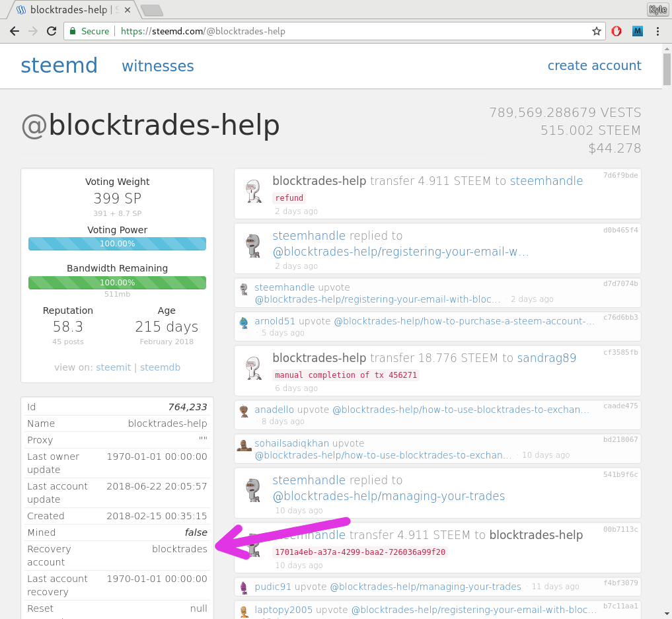Open transaction hash 7d6f9bde
Screen dimensions: 672x619
tap(620, 175)
